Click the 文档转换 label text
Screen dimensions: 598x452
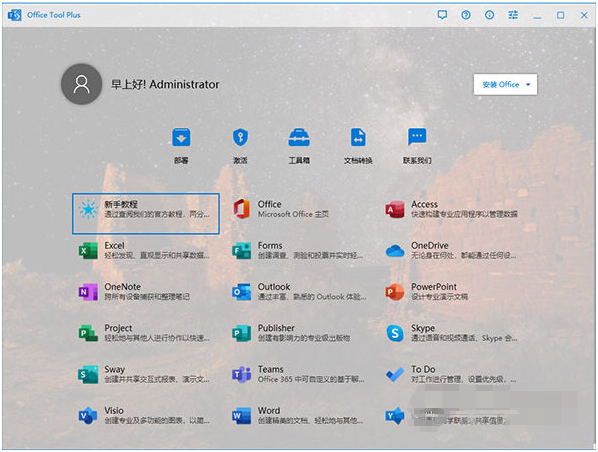pyautogui.click(x=358, y=160)
